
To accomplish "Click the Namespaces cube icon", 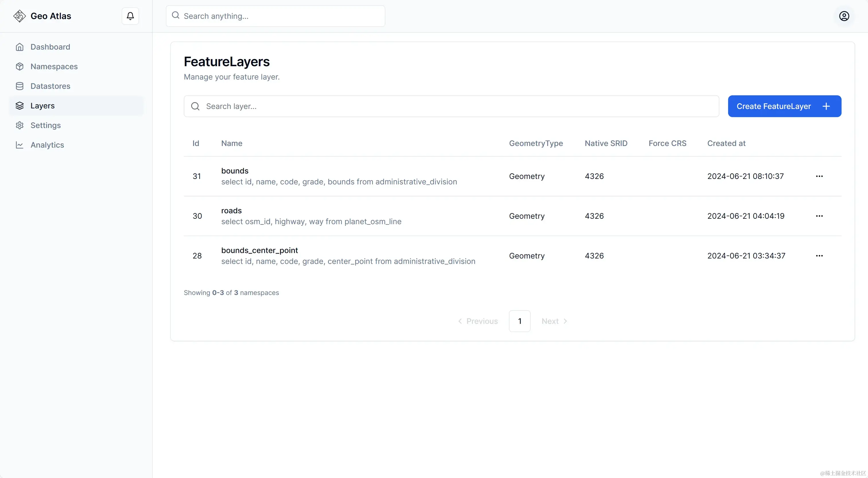I will click(x=20, y=66).
